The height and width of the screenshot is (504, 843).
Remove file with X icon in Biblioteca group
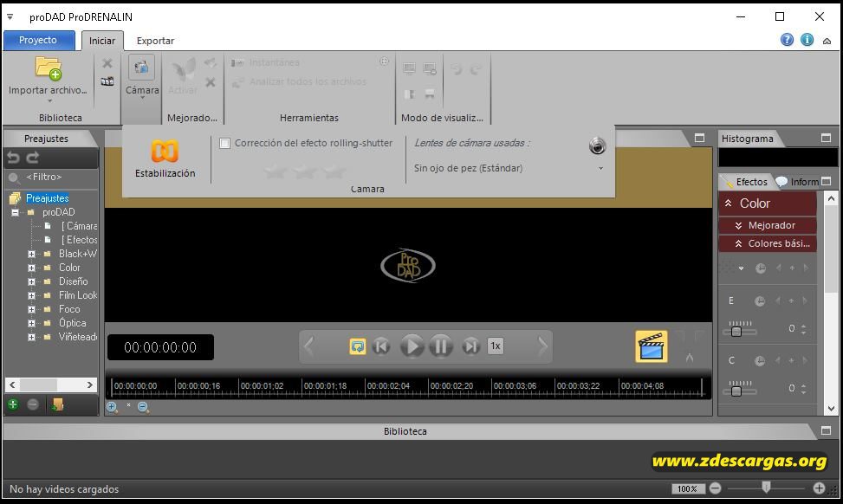107,63
